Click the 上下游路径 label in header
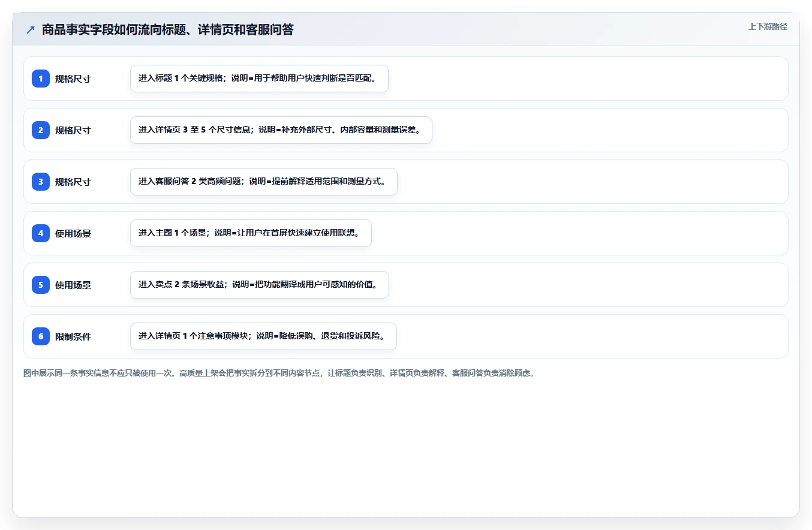The width and height of the screenshot is (812, 530). tap(768, 27)
